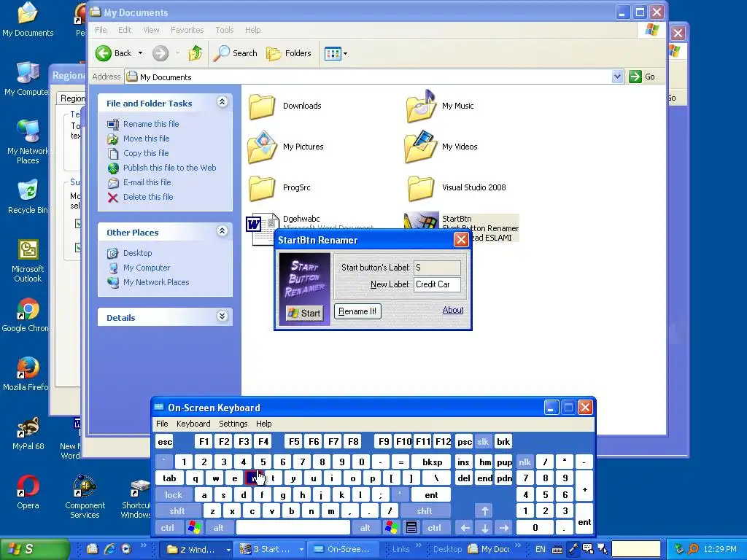The height and width of the screenshot is (560, 747).
Task: Open the Favorites menu
Action: (187, 30)
